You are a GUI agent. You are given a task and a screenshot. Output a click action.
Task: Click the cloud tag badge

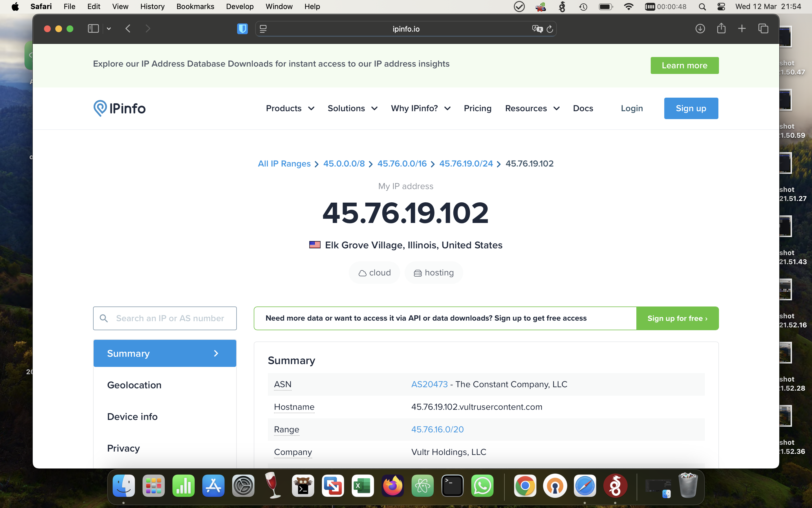(374, 272)
